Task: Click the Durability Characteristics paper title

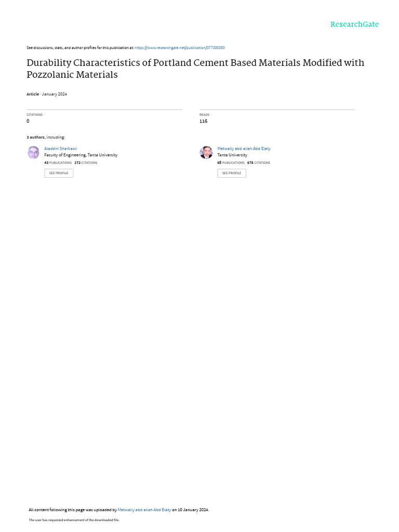Action: (x=195, y=69)
